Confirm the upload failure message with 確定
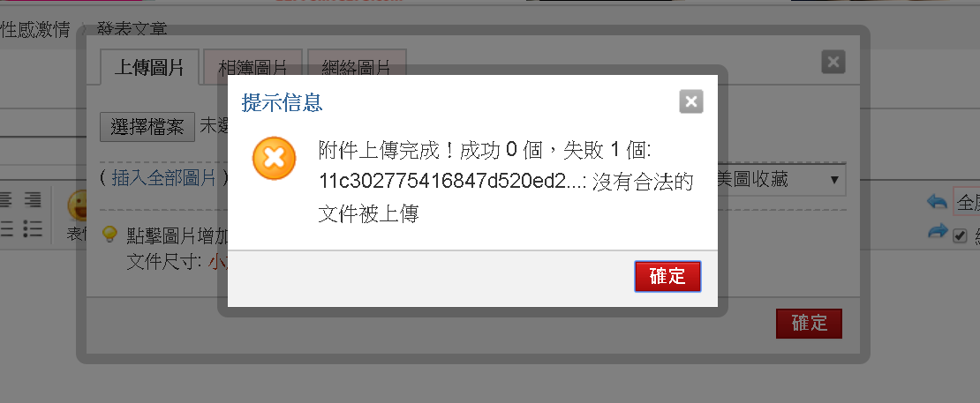This screenshot has width=980, height=403. (x=667, y=276)
